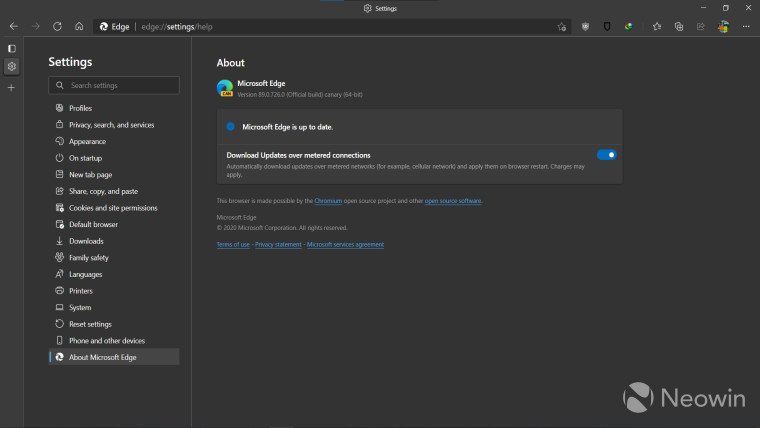The height and width of the screenshot is (428, 760).
Task: Click the address bar URL edge://settings/help
Action: 177,27
